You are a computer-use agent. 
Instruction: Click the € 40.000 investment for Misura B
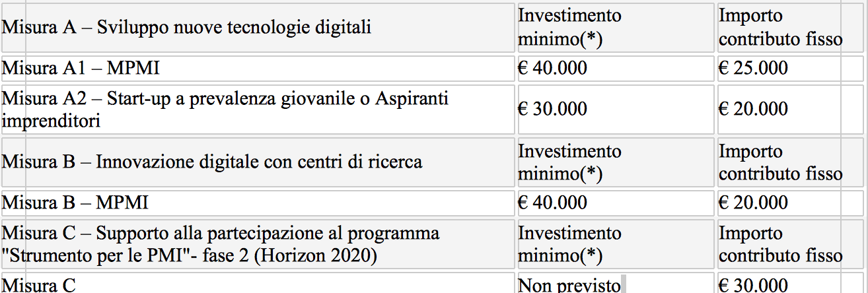[615, 203]
